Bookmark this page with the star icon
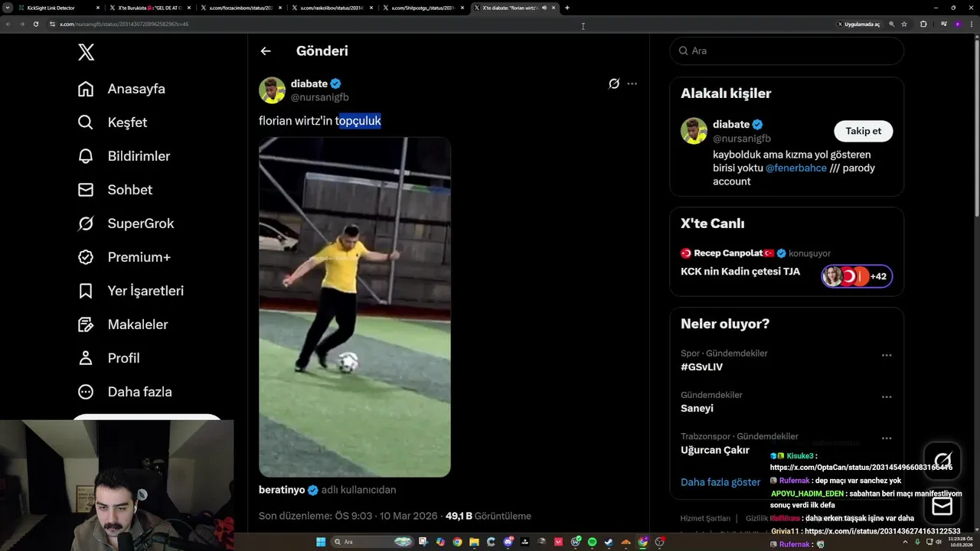This screenshot has width=980, height=551. tap(904, 24)
